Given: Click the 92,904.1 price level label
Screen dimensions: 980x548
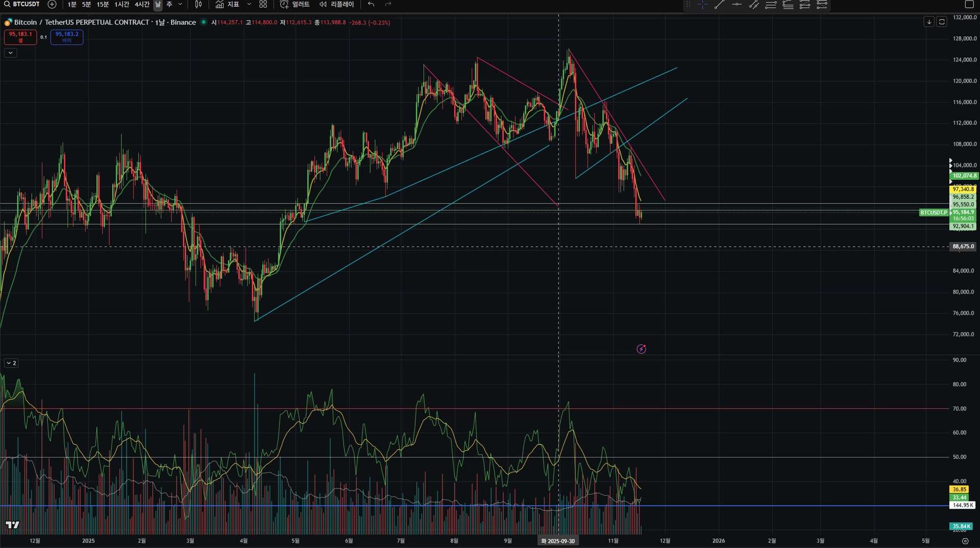Looking at the screenshot, I should (x=963, y=226).
